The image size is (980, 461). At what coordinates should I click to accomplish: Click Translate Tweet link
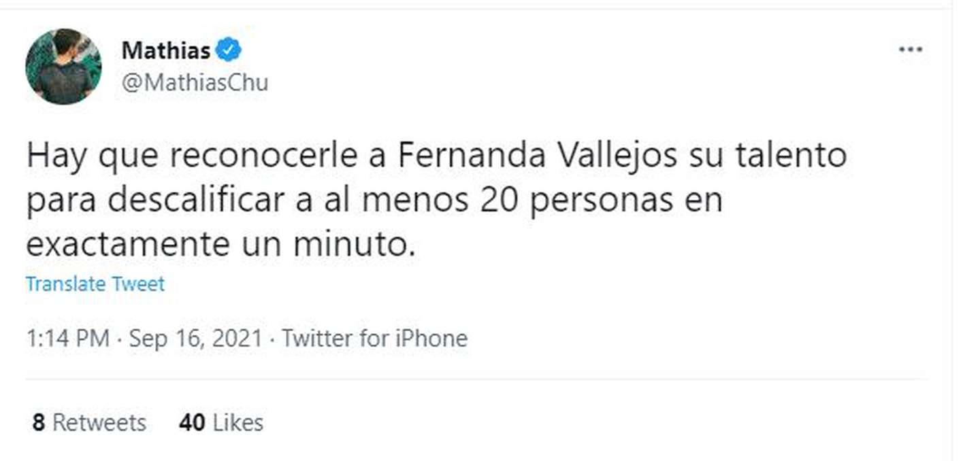95,284
